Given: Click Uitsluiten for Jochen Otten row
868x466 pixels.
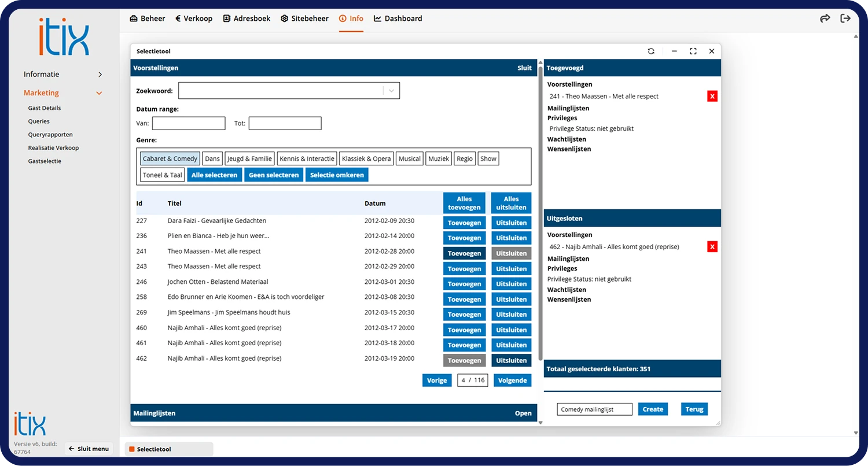Looking at the screenshot, I should coord(512,284).
